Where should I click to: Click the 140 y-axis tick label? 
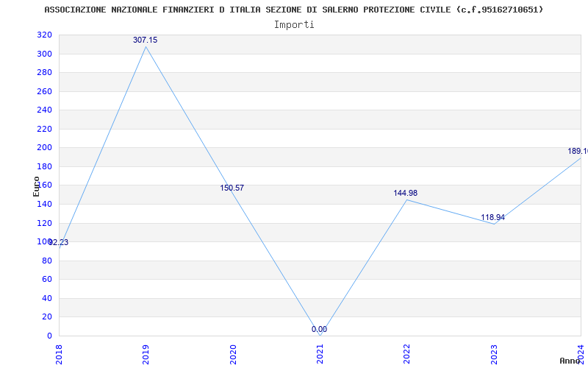(44, 204)
